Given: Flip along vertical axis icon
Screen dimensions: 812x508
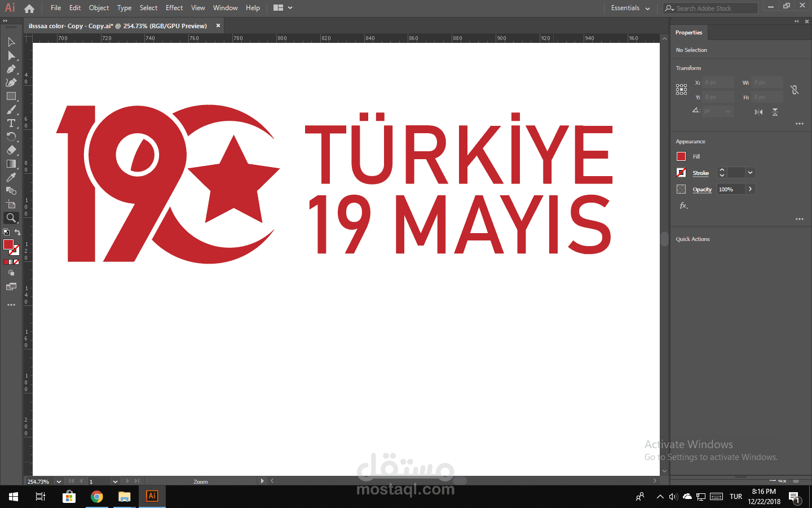Looking at the screenshot, I should point(775,112).
